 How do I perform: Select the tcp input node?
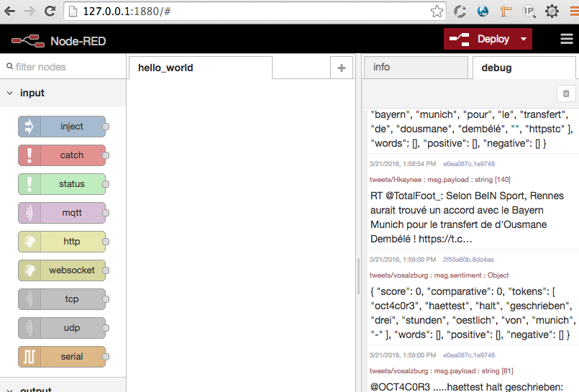coord(62,299)
